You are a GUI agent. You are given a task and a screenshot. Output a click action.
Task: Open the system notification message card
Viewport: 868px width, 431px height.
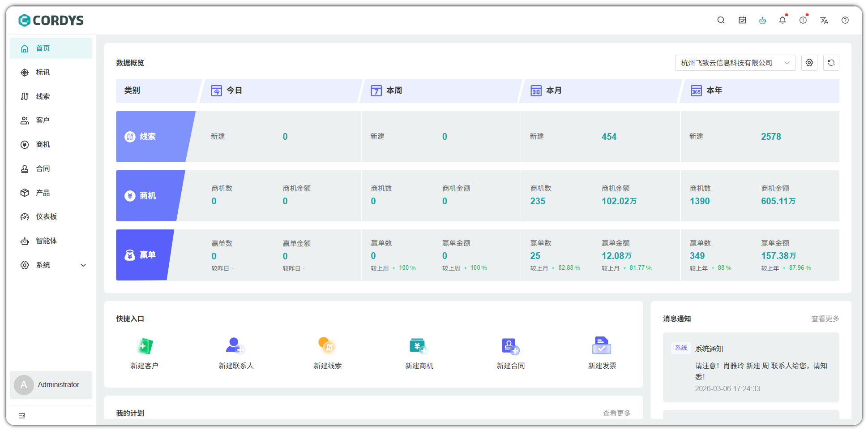(751, 367)
